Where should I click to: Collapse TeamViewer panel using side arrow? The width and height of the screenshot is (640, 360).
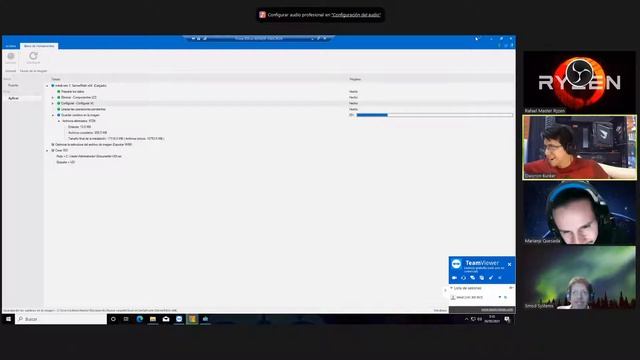pos(445,290)
